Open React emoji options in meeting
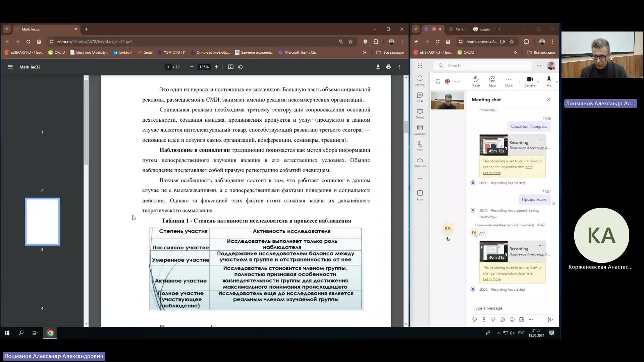The width and height of the screenshot is (644, 362). (x=492, y=81)
